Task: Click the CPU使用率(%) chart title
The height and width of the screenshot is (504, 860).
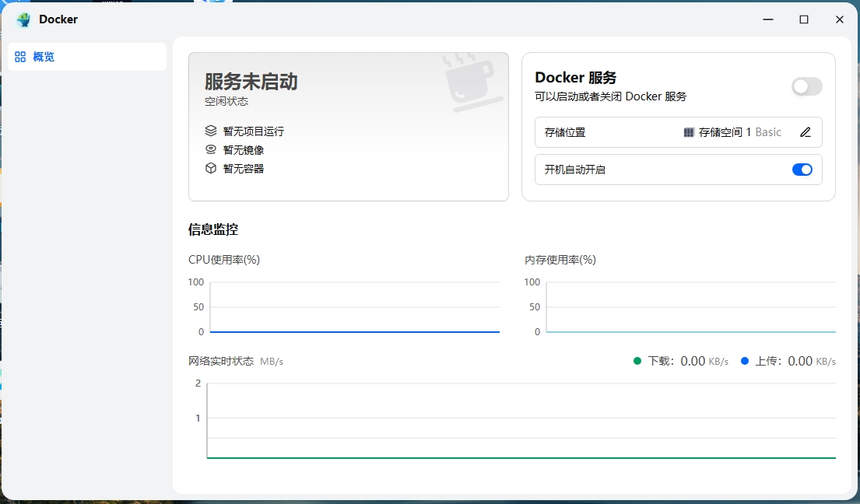Action: pyautogui.click(x=224, y=260)
